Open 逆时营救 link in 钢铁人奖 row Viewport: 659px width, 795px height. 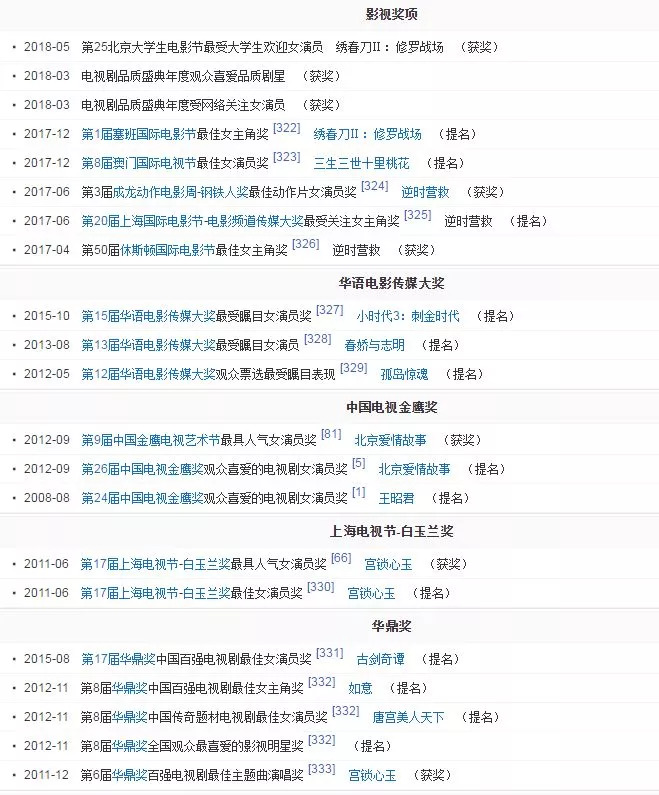click(425, 192)
